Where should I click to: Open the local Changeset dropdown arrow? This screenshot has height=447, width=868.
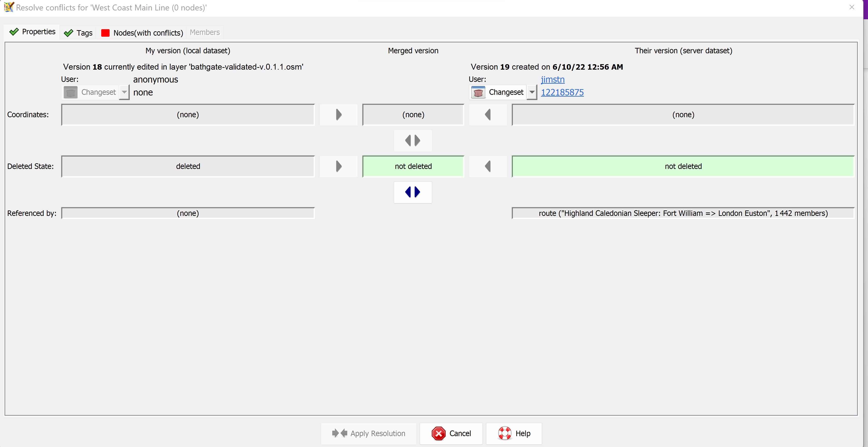124,92
